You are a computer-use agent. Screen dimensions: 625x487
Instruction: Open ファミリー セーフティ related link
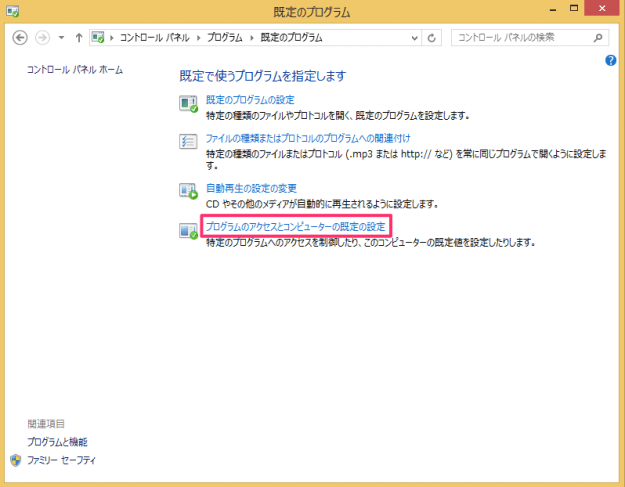coord(61,460)
